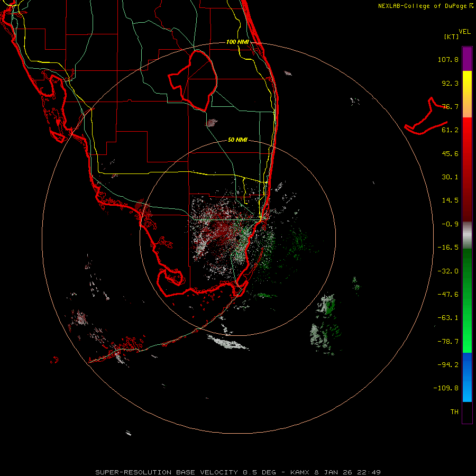Screen dimensions: 476x476
Task: Click the 22:49 timestamp in footer
Action: click(x=369, y=472)
